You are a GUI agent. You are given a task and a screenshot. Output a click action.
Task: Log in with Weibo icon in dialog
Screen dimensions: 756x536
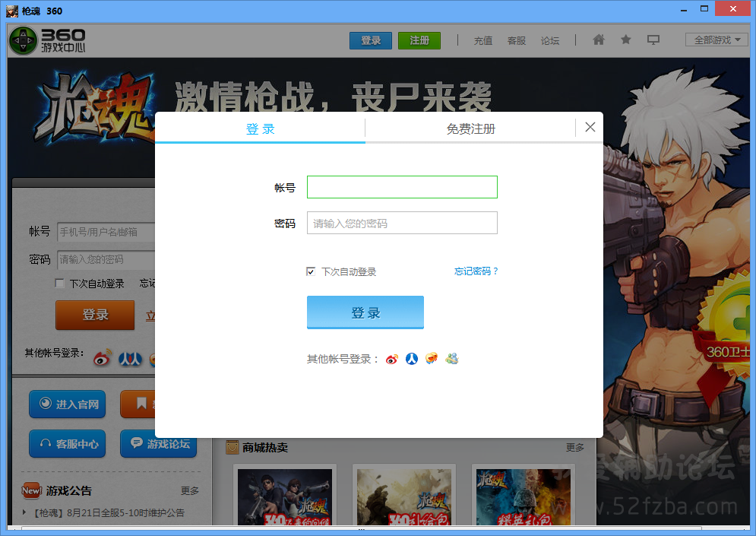point(391,359)
